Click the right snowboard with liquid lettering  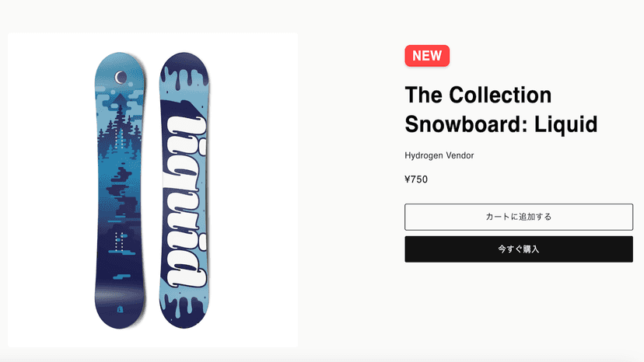(x=184, y=190)
